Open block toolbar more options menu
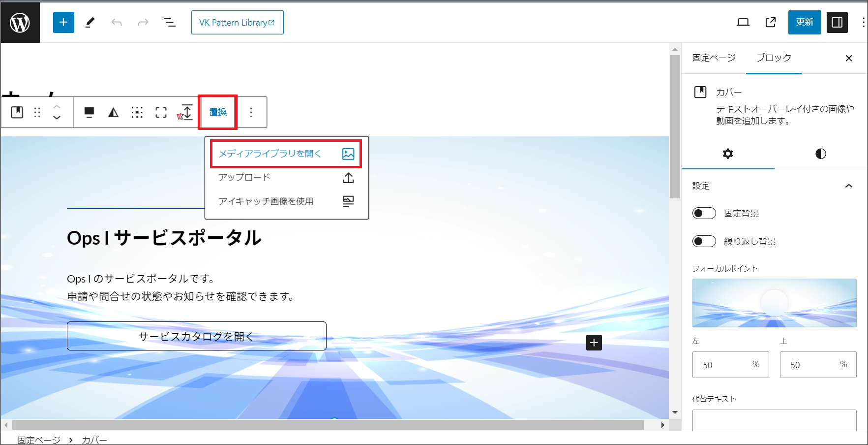The image size is (868, 445). 251,112
